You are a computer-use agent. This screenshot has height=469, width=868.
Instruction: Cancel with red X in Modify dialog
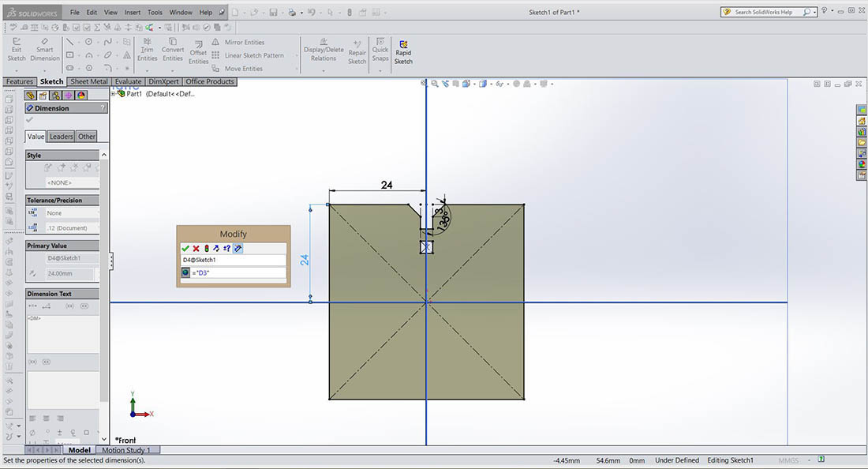point(196,249)
